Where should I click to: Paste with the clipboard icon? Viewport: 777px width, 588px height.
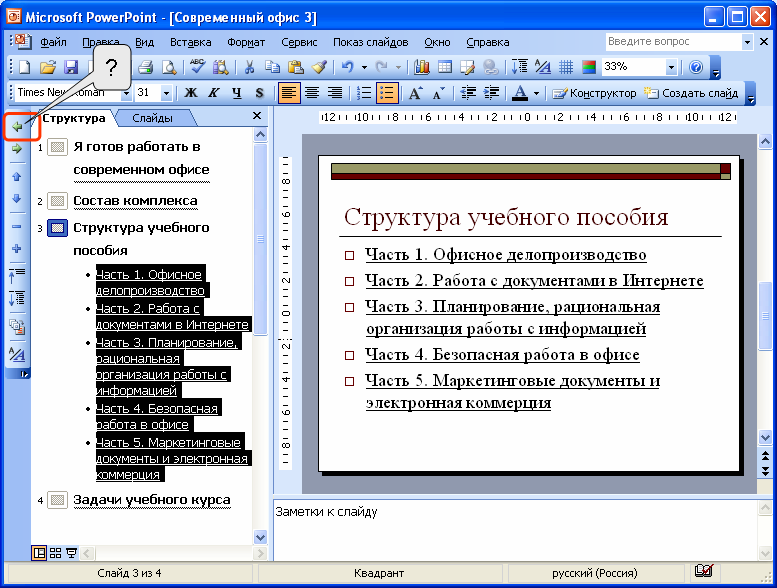[295, 67]
